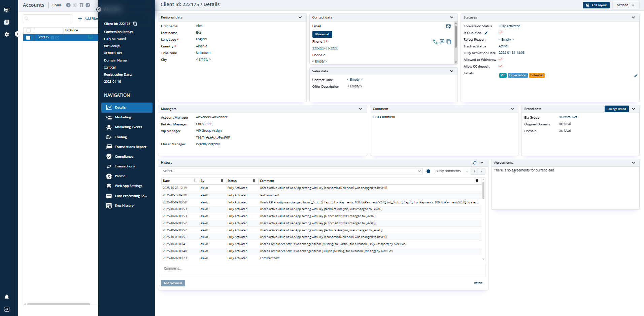Viewport: 644px width, 316px height.
Task: Open Compliance in the navigation menu
Action: tap(124, 157)
